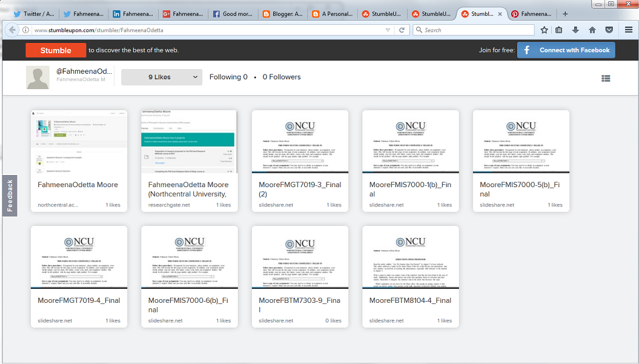639x364 pixels.
Task: Open MooreFBTM7303-9_Final card title
Action: tap(300, 305)
